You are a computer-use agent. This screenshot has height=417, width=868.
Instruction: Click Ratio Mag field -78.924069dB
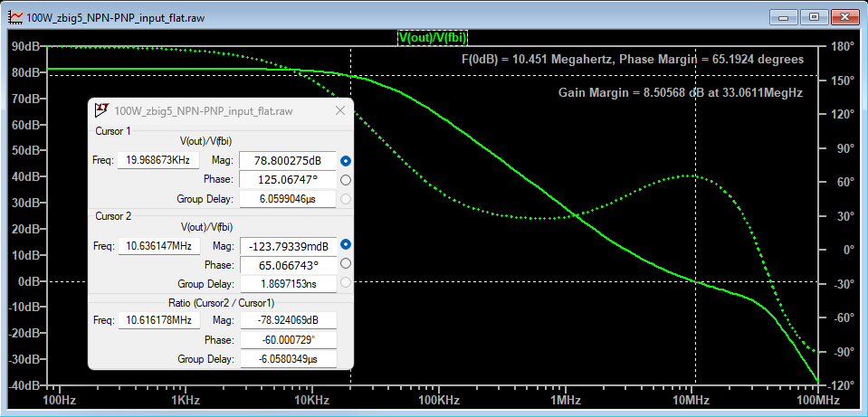click(287, 320)
